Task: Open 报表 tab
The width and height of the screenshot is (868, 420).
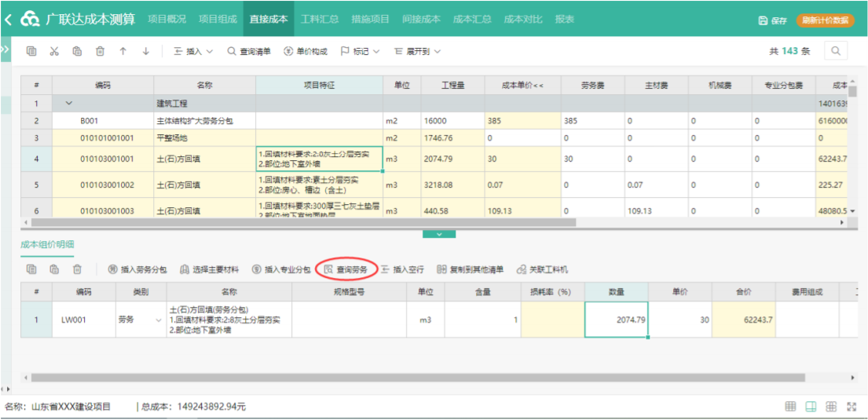Action: point(565,20)
